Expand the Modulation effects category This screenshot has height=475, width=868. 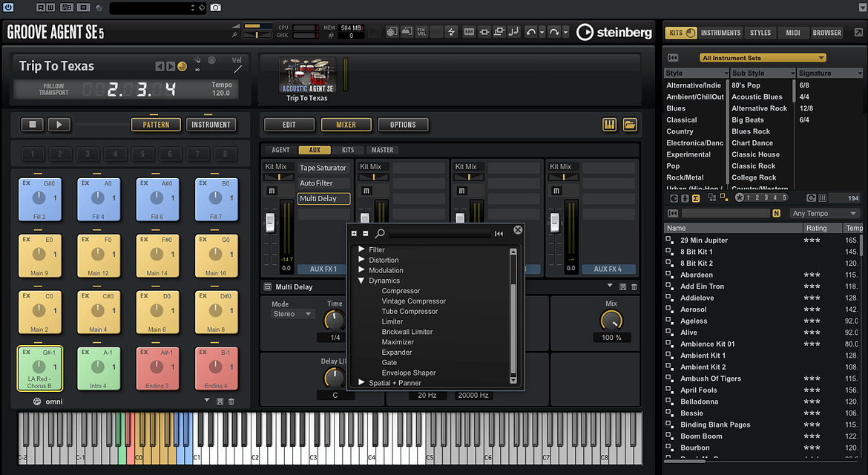[361, 269]
